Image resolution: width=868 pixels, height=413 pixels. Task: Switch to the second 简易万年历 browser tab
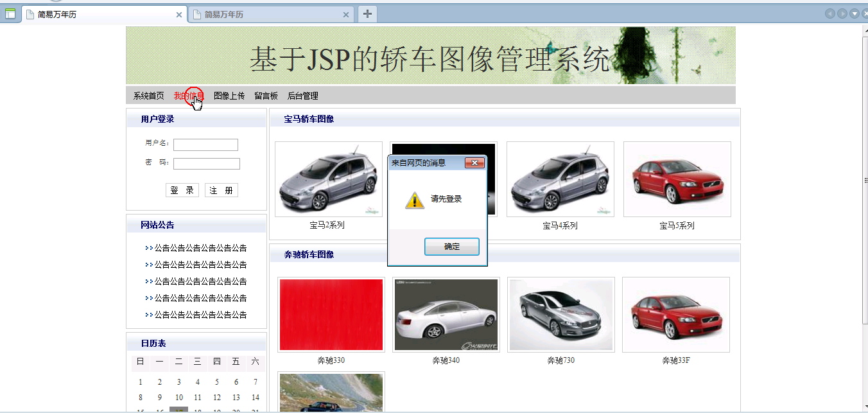272,14
